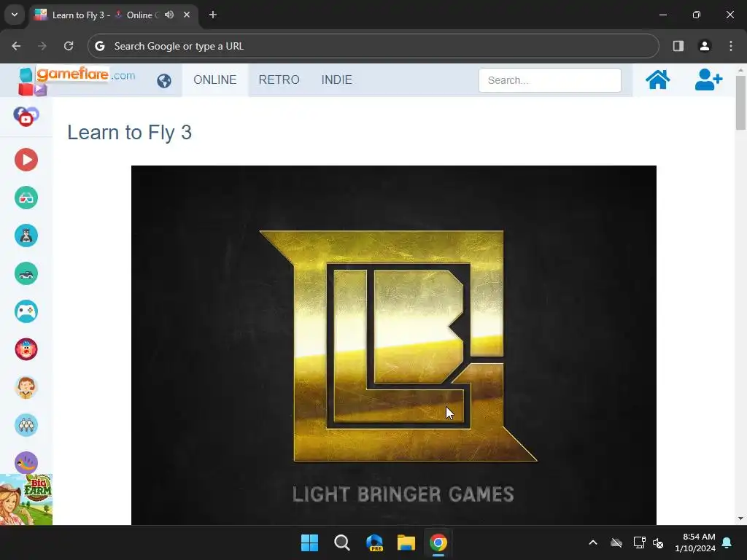Image resolution: width=747 pixels, height=560 pixels.
Task: Click the display network tray icon
Action: pyautogui.click(x=639, y=542)
